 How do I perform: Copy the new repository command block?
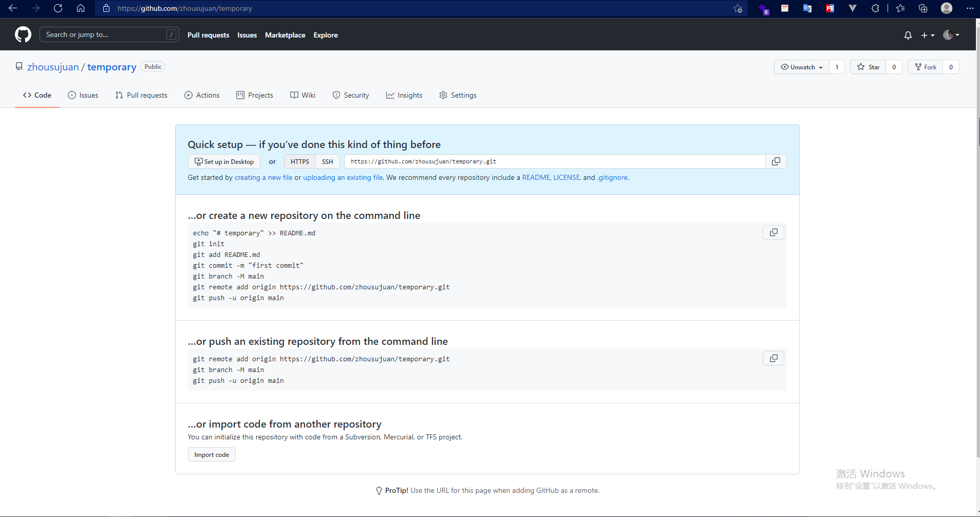click(x=774, y=232)
